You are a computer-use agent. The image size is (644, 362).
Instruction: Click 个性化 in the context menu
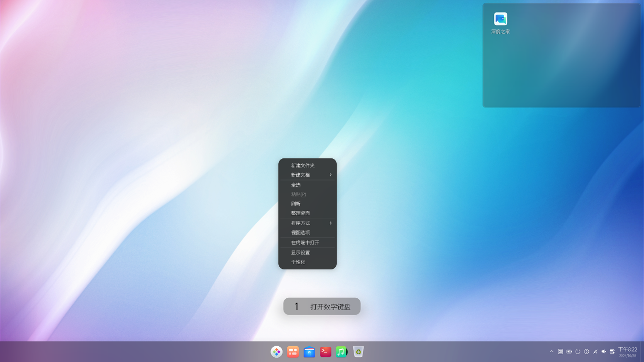[298, 262]
